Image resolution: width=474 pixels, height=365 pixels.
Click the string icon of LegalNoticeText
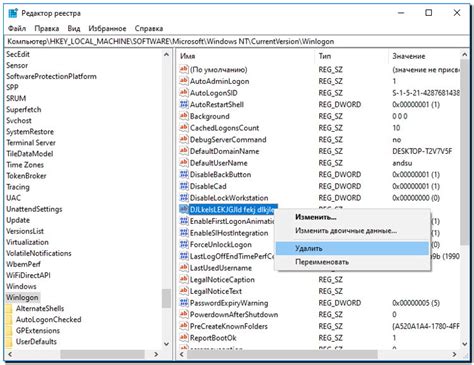(184, 291)
